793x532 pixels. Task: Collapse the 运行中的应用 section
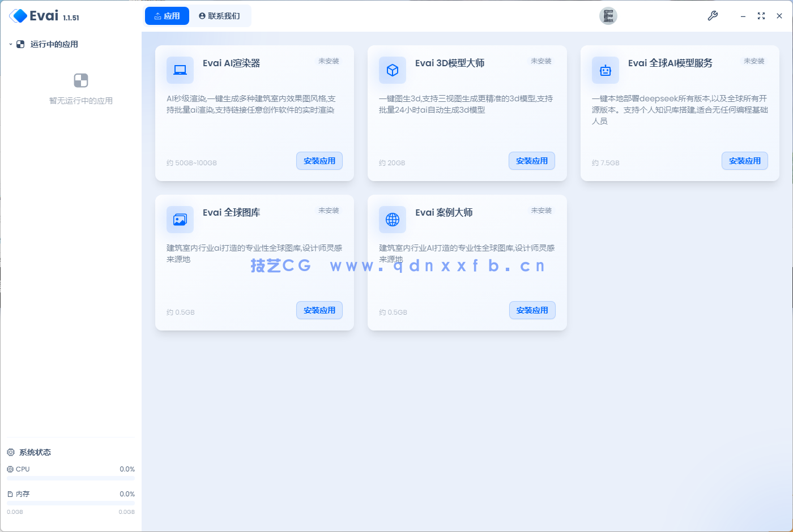tap(9, 44)
